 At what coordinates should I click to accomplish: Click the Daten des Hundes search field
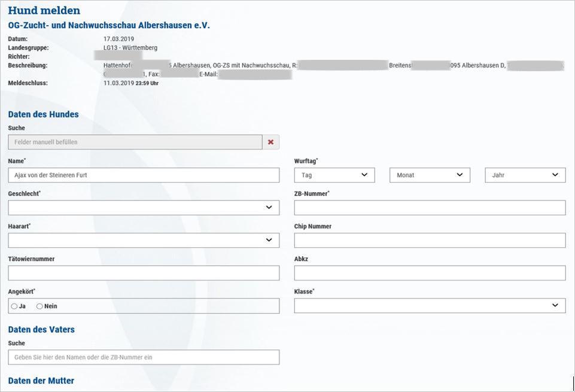click(135, 142)
